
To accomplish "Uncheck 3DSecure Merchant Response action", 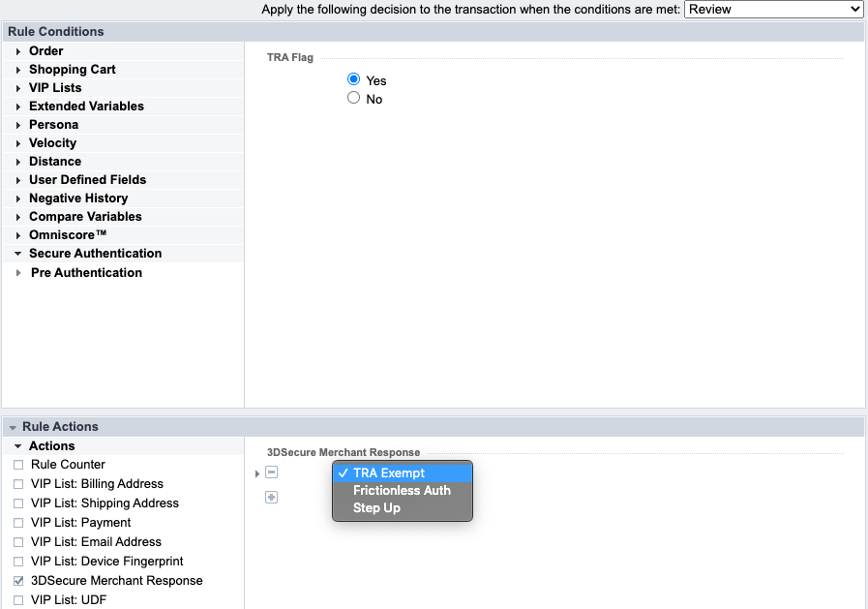I will tap(18, 581).
